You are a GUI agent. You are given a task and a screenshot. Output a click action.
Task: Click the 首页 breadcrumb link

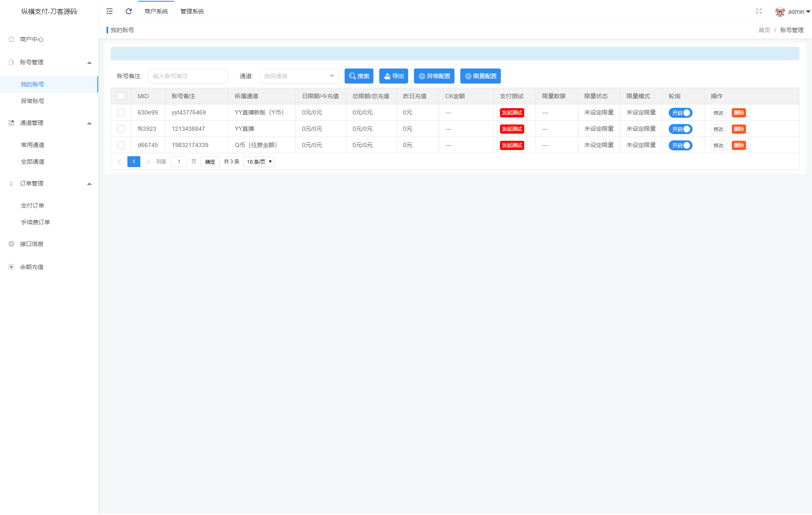[764, 30]
